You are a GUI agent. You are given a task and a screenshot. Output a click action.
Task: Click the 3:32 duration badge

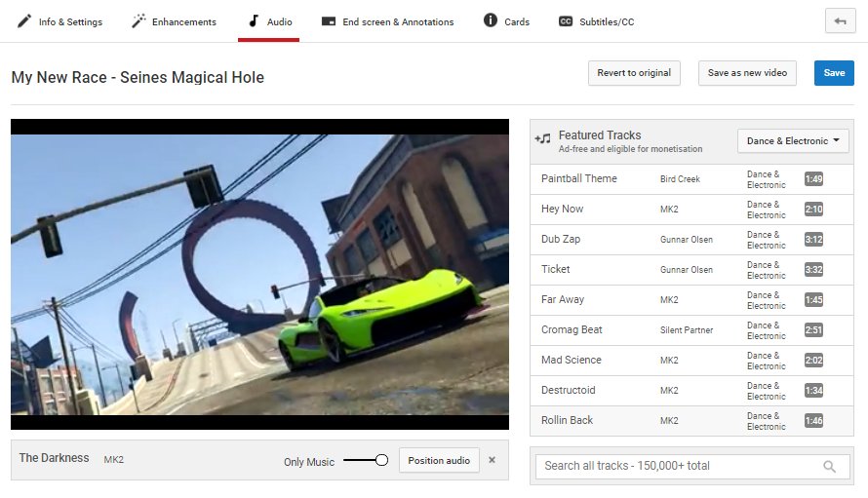(813, 270)
